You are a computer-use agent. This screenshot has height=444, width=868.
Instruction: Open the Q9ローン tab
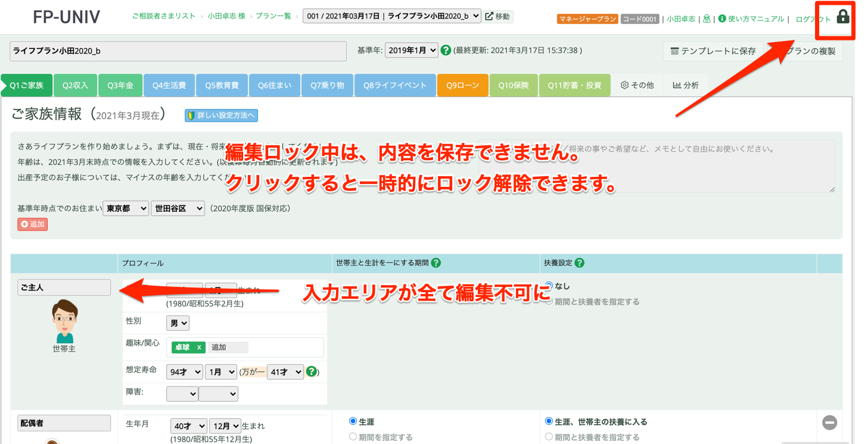(462, 85)
